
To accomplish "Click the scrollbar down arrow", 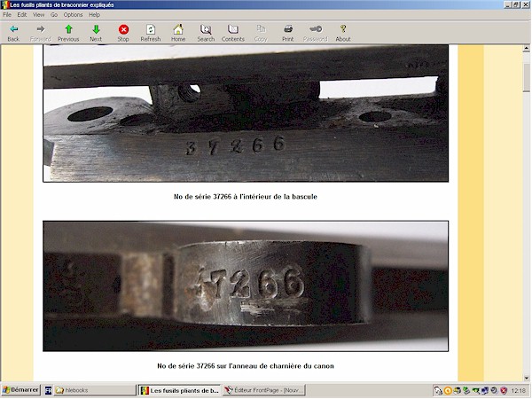I will [x=526, y=378].
